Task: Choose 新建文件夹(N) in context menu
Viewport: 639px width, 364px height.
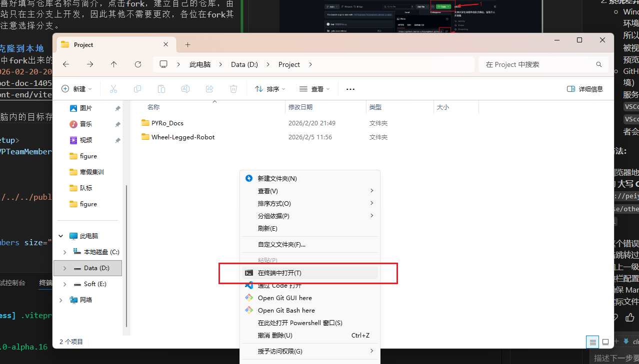Action: click(x=310, y=178)
